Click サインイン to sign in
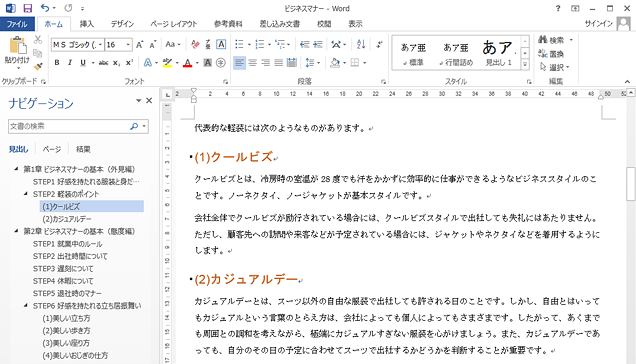Image resolution: width=636 pixels, height=364 pixels. coord(598,24)
